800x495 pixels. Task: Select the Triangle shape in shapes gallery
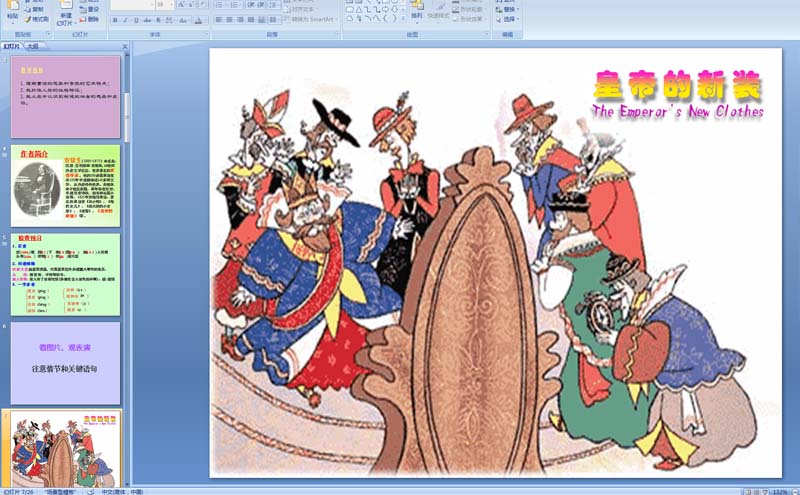click(359, 10)
